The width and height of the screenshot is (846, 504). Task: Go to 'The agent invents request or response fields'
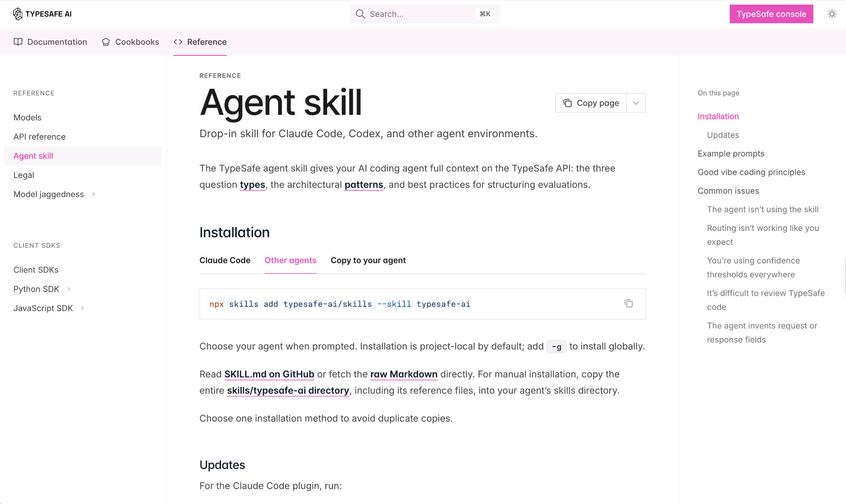762,333
